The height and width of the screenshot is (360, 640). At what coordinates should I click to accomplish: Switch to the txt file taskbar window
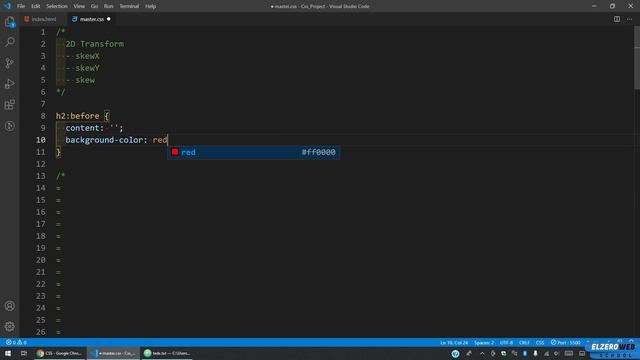[x=167, y=353]
